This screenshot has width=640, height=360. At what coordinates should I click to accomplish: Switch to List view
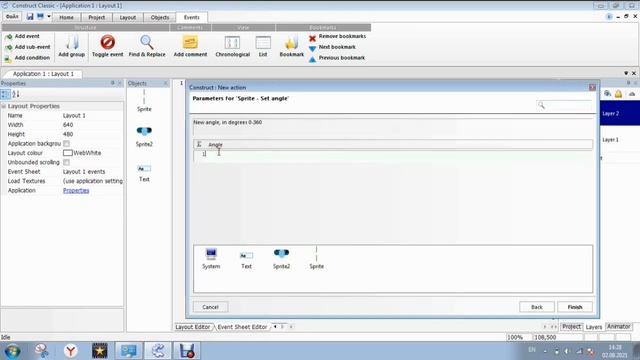[263, 46]
